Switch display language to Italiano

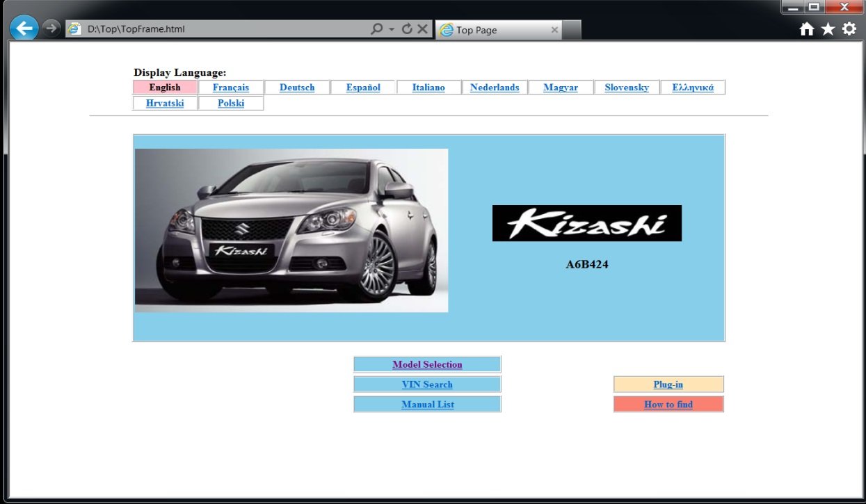pyautogui.click(x=428, y=88)
